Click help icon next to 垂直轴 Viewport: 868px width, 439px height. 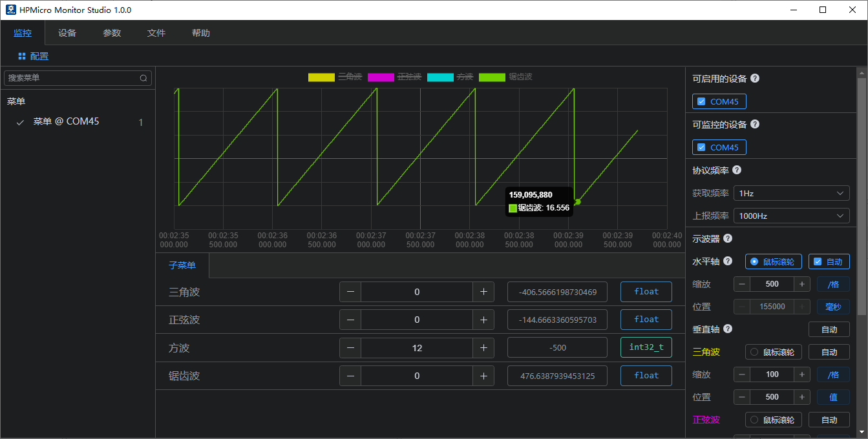(x=728, y=329)
